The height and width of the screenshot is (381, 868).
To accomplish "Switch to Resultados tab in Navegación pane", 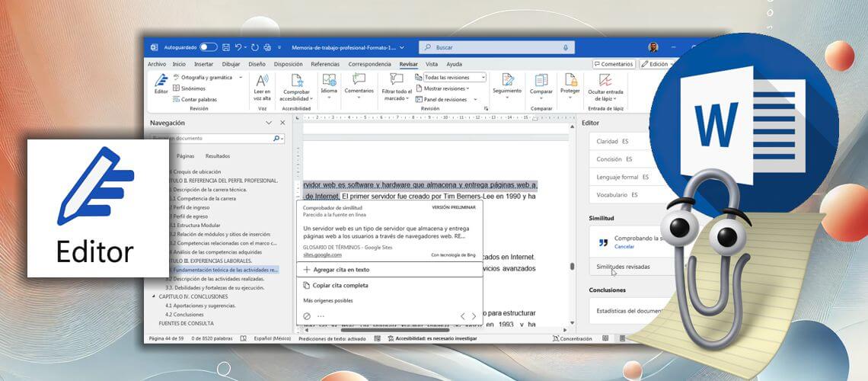I will (x=218, y=155).
